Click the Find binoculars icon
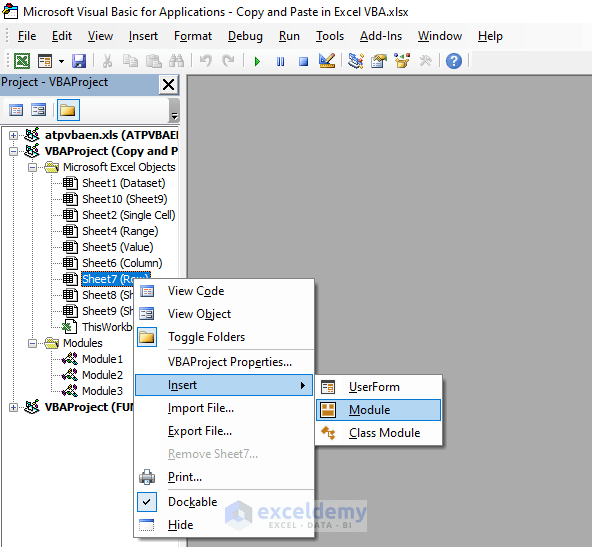Image resolution: width=592 pixels, height=547 pixels. pyautogui.click(x=176, y=61)
